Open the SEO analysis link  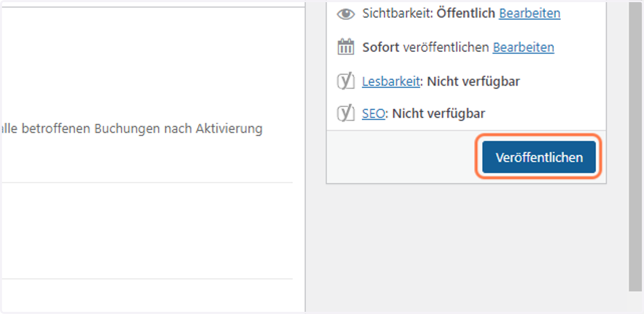point(374,114)
